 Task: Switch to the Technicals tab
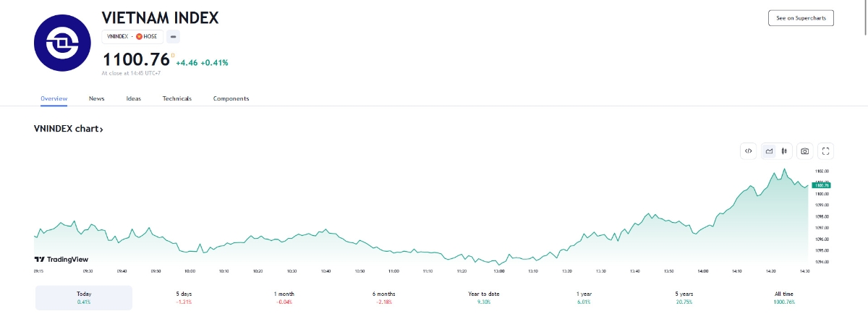tap(176, 98)
